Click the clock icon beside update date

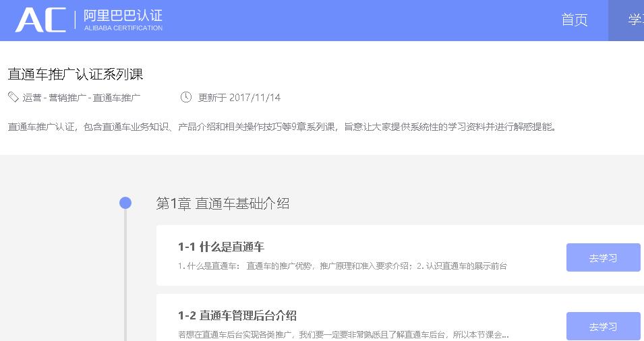click(186, 97)
